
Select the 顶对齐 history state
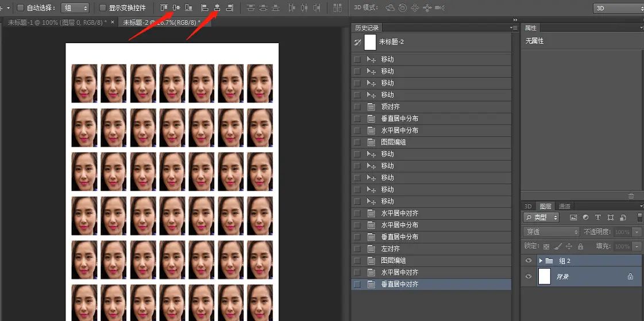(431, 107)
